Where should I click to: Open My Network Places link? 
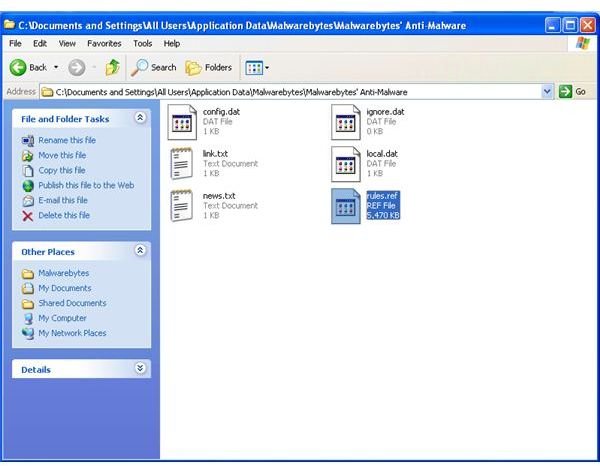click(72, 333)
